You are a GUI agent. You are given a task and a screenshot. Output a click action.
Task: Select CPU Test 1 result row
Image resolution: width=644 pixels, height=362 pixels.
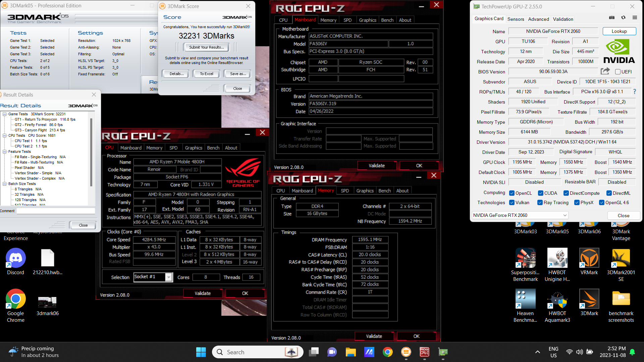(x=31, y=141)
